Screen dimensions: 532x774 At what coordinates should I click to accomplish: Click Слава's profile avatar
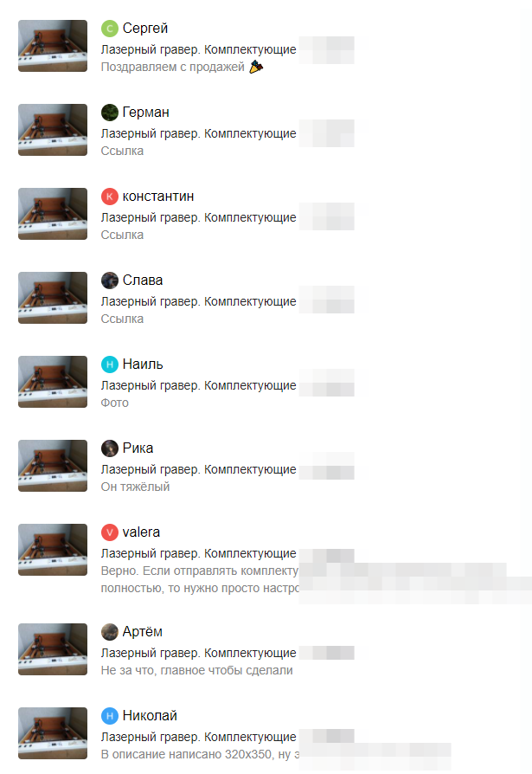pyautogui.click(x=110, y=281)
